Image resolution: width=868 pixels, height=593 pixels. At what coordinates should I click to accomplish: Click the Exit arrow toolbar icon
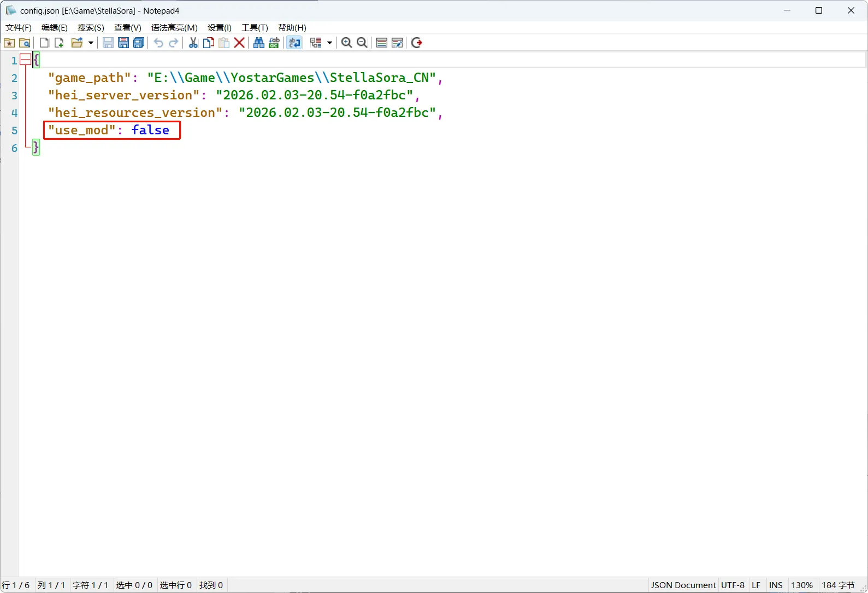(417, 43)
